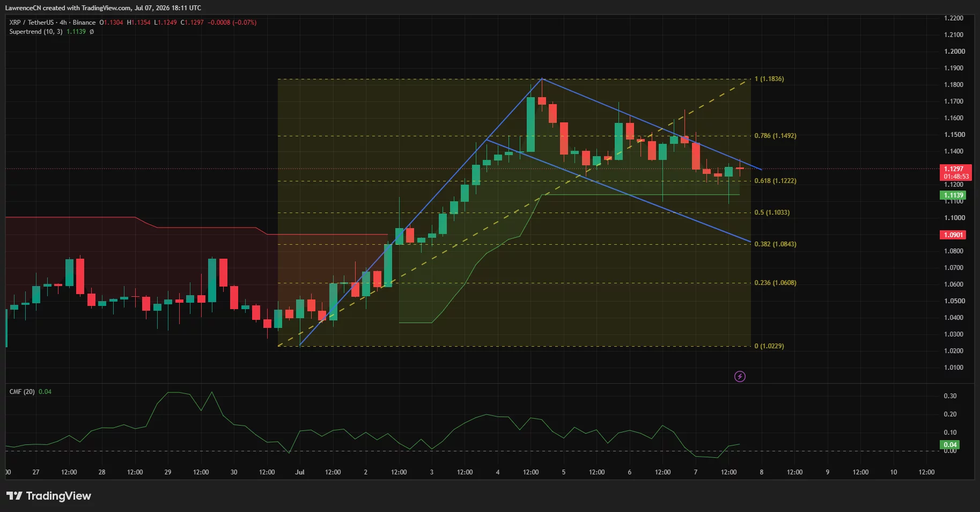This screenshot has height=512, width=980.
Task: Click Fibonacci level label 0.618 (1.1222)
Action: 775,181
